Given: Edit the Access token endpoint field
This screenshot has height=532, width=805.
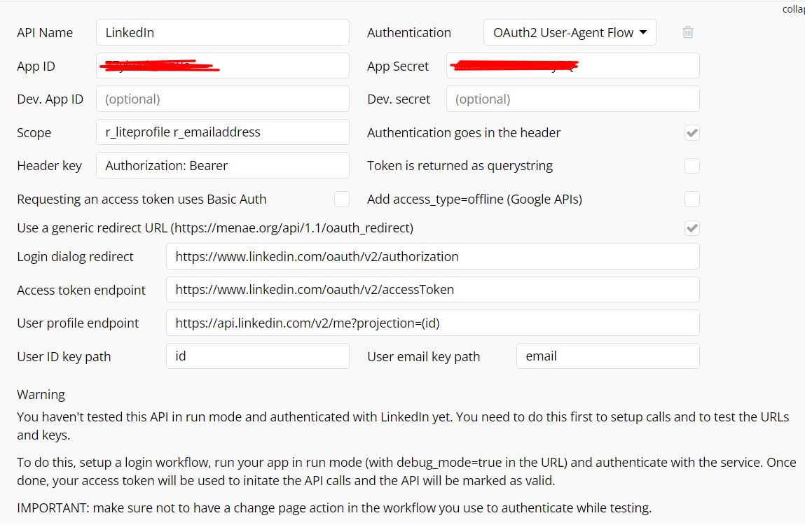Looking at the screenshot, I should 432,289.
